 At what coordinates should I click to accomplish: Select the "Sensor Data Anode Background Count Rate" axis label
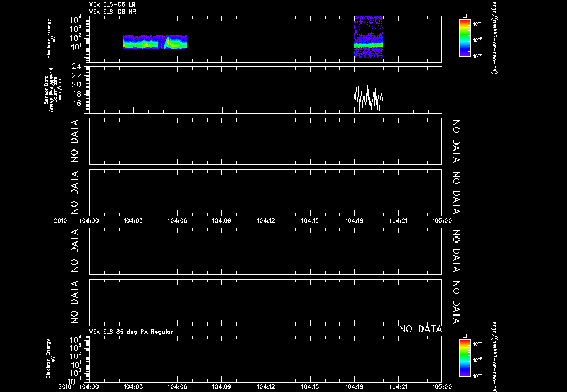pos(53,90)
